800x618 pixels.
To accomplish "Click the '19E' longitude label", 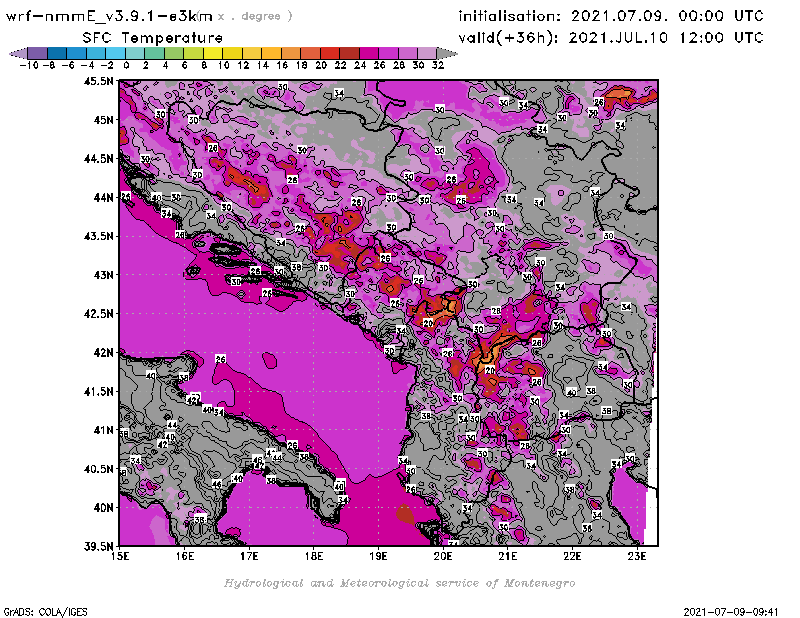I will (378, 556).
